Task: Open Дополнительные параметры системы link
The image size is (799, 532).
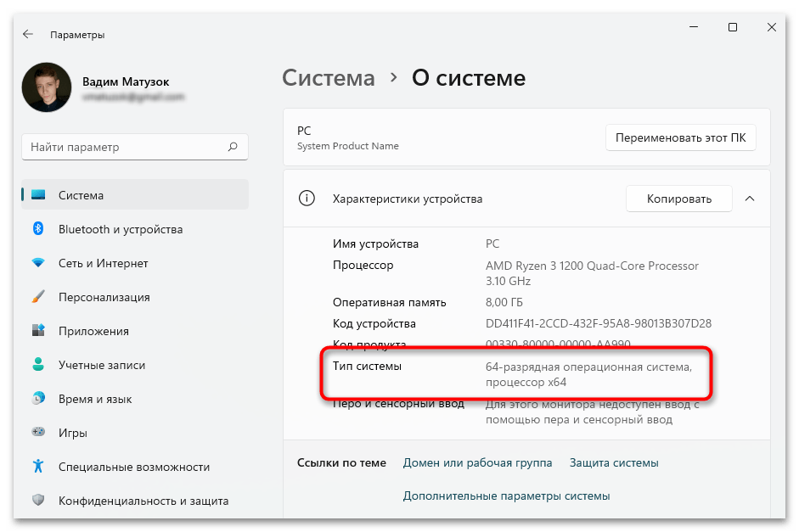Action: tap(506, 496)
